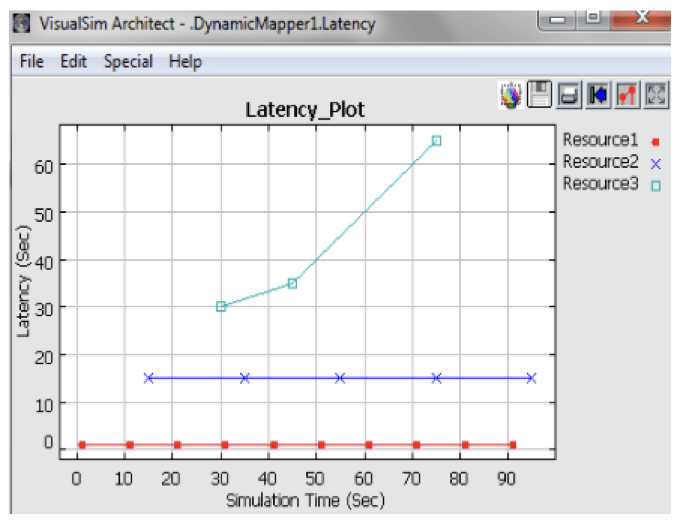The image size is (692, 526).
Task: Open the Help menu
Action: 185,61
